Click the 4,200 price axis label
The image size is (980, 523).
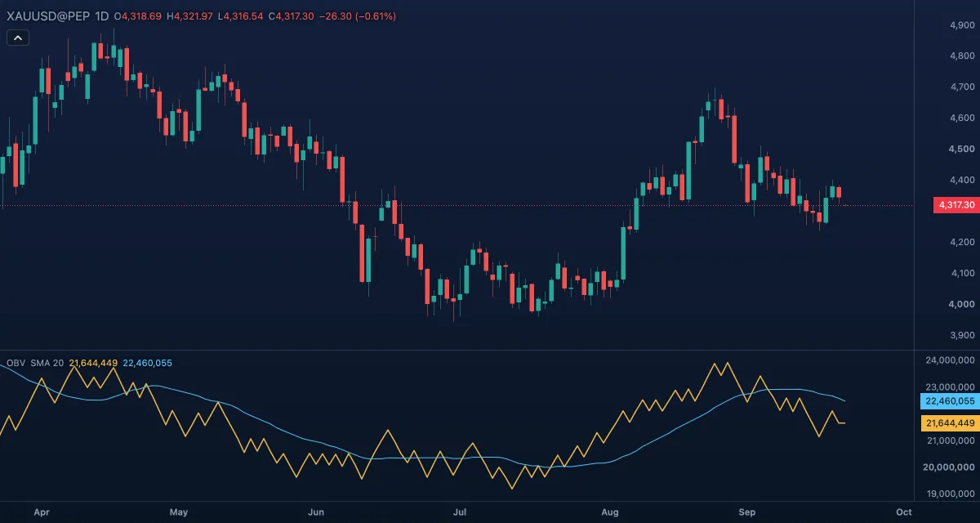click(963, 243)
